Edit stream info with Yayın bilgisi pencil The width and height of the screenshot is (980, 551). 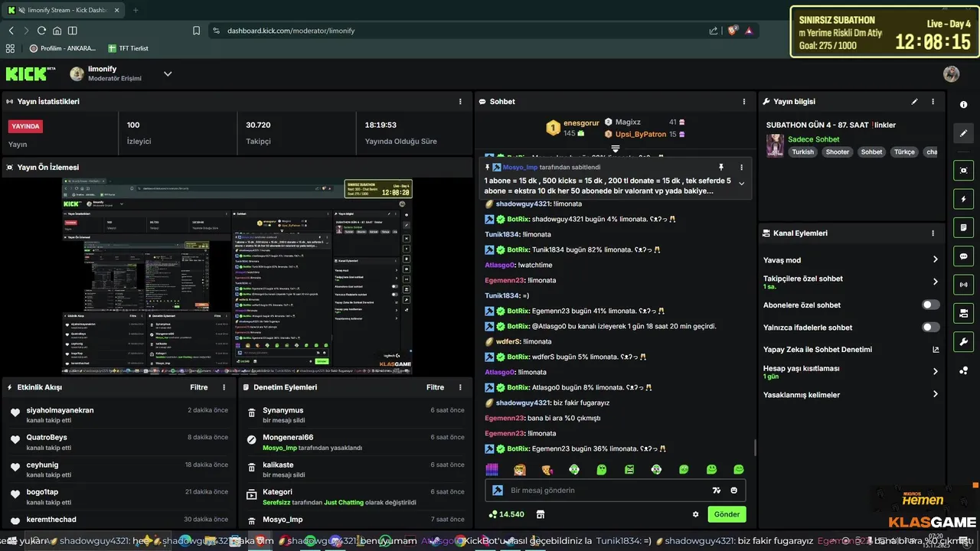pyautogui.click(x=914, y=101)
